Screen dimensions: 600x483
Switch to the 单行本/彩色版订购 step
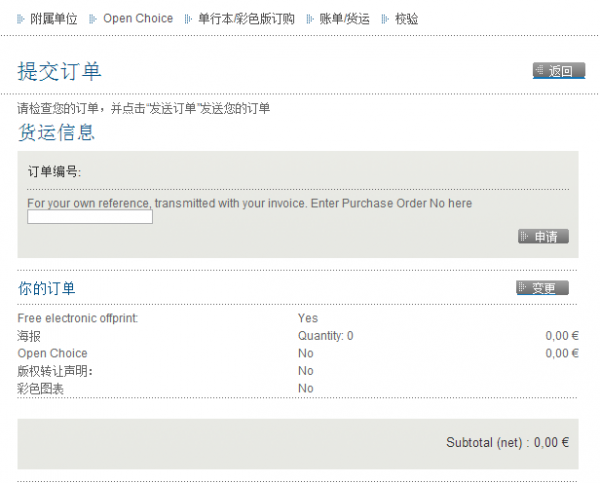tap(246, 19)
